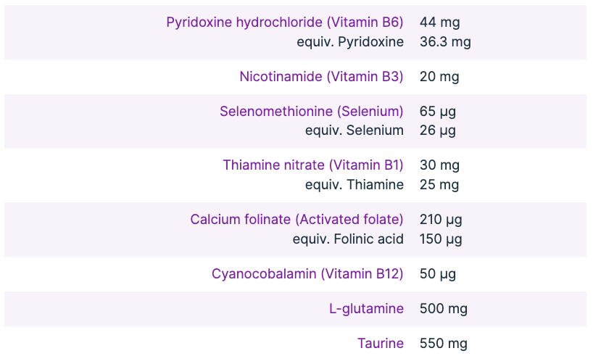This screenshot has height=364, width=593.
Task: Click the 500 mg L-glutamine amount
Action: click(444, 309)
